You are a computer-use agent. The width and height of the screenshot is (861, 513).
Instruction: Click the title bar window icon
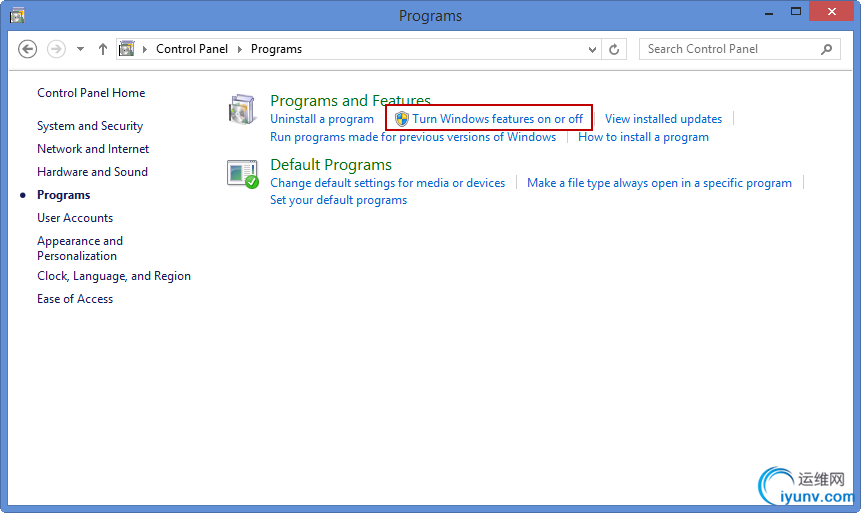17,15
